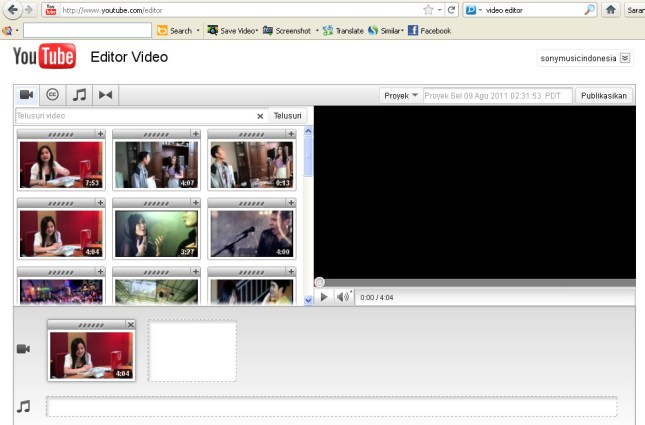Expand the Similar toolbar dropdown
The height and width of the screenshot is (425, 645).
point(402,31)
